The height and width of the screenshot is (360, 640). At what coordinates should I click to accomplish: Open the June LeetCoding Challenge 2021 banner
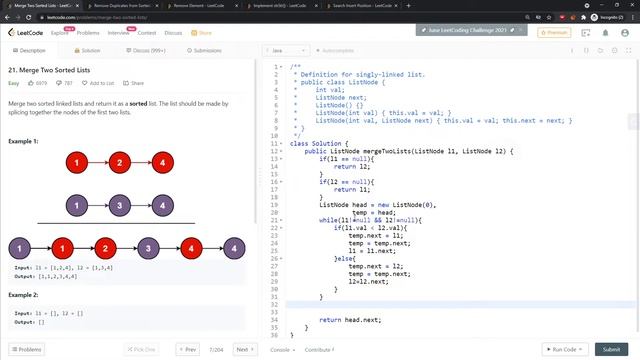tap(467, 30)
